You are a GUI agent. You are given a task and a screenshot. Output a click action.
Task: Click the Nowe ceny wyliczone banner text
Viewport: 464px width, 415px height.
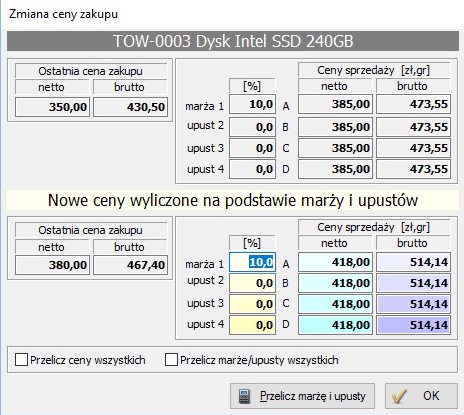233,200
